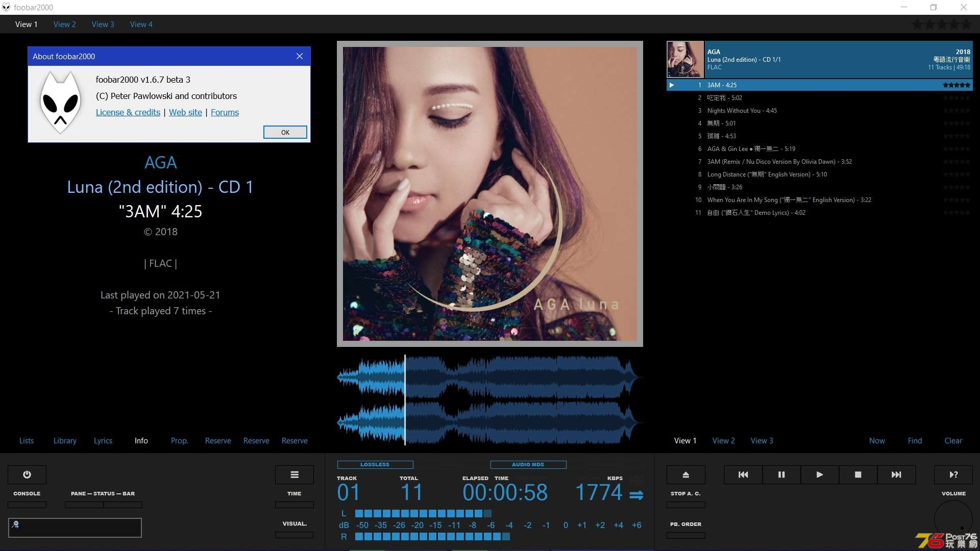Select track 2 with duration 5:02
The height and width of the screenshot is (551, 980).
[x=820, y=98]
